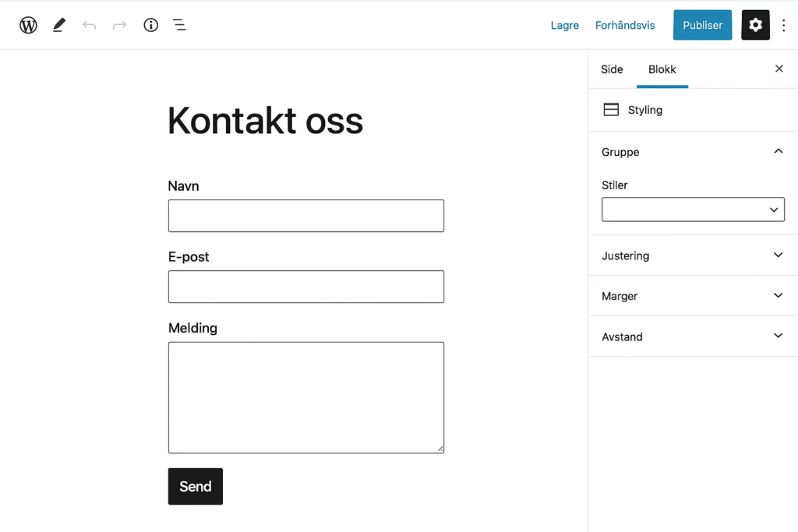Open the Stiler dropdown
798x532 pixels.
(x=693, y=209)
